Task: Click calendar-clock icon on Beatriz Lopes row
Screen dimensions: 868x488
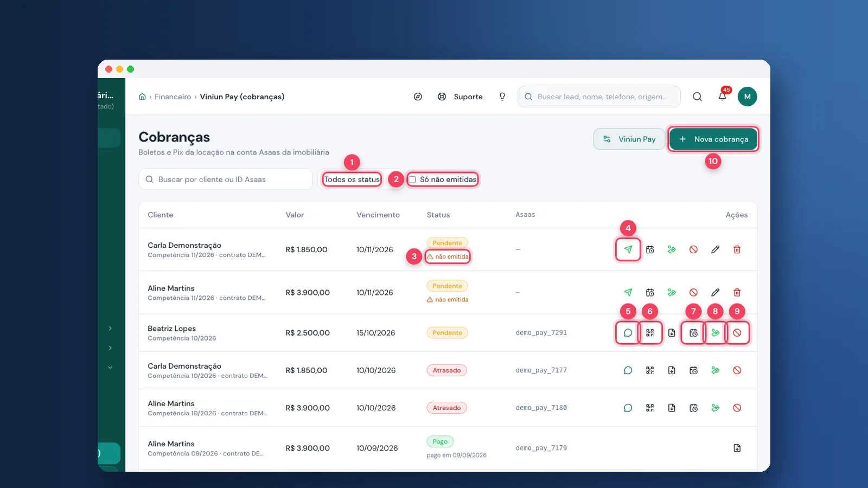Action: point(693,333)
